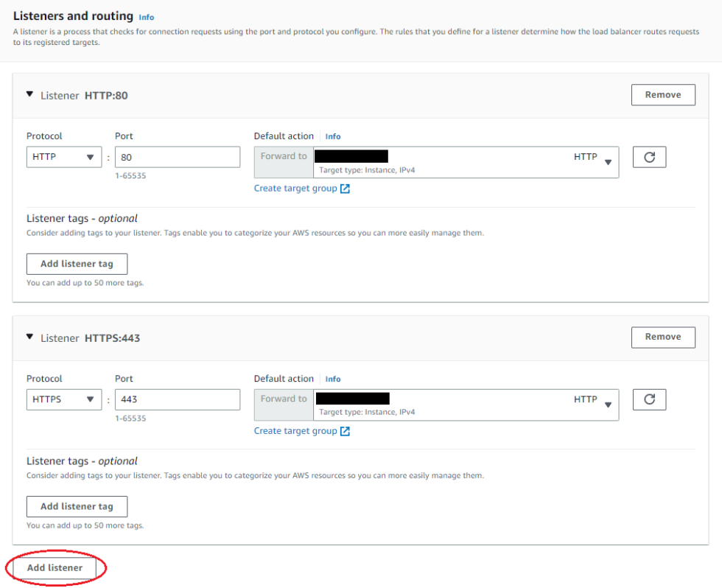Click the circled Add listener button
Image resolution: width=722 pixels, height=588 pixels.
point(53,567)
